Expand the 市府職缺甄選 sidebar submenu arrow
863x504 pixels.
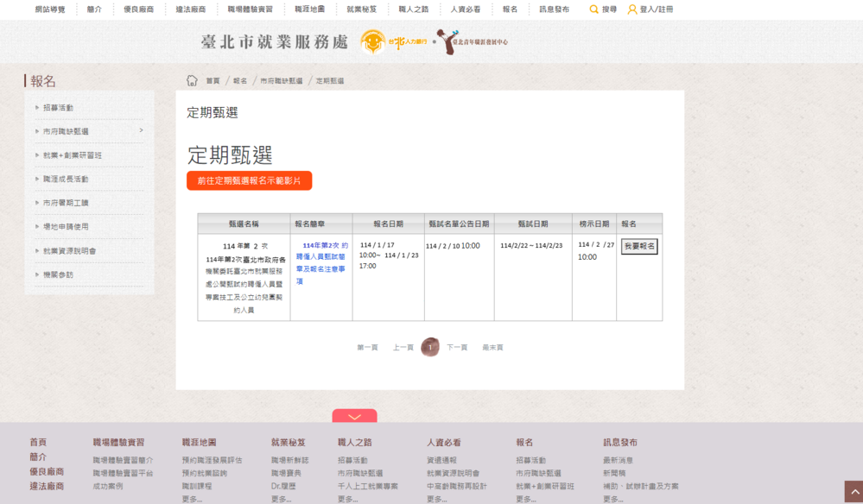(x=141, y=131)
